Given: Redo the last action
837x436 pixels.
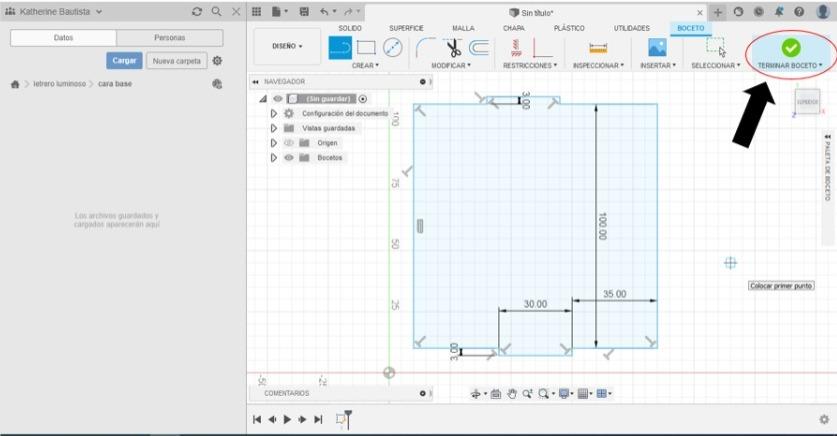Looking at the screenshot, I should [348, 12].
